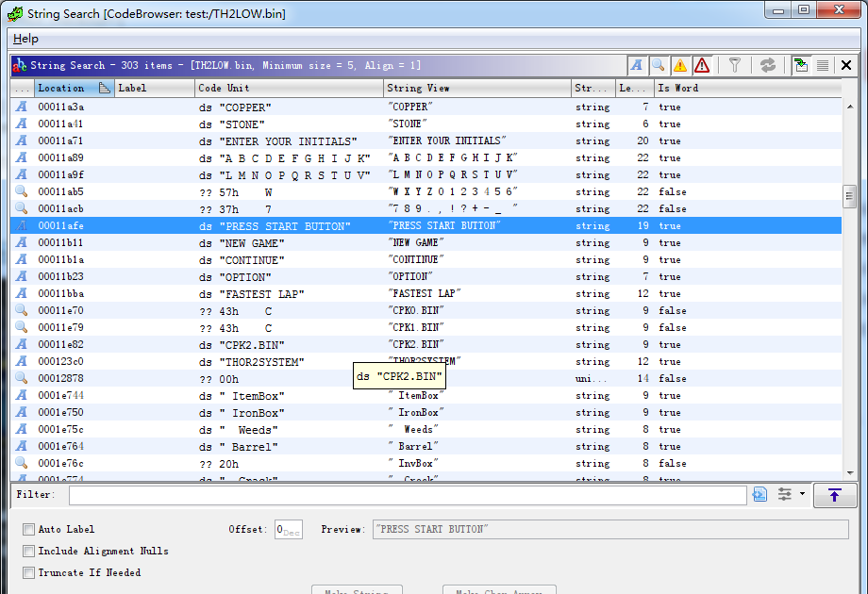The width and height of the screenshot is (868, 594).
Task: Enable Truncate If Needed checkbox
Action: pos(29,572)
